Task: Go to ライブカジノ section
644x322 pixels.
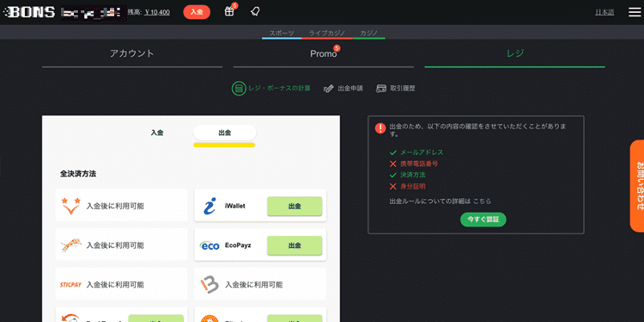Action: tap(327, 33)
